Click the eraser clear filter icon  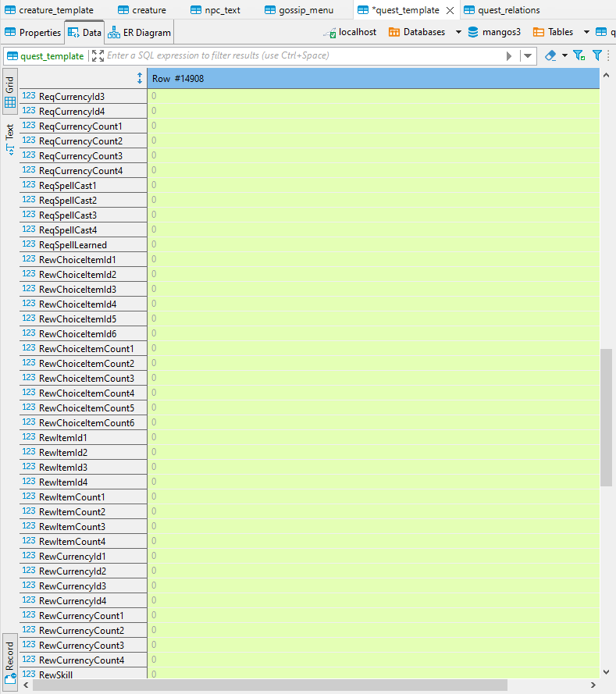tap(550, 55)
